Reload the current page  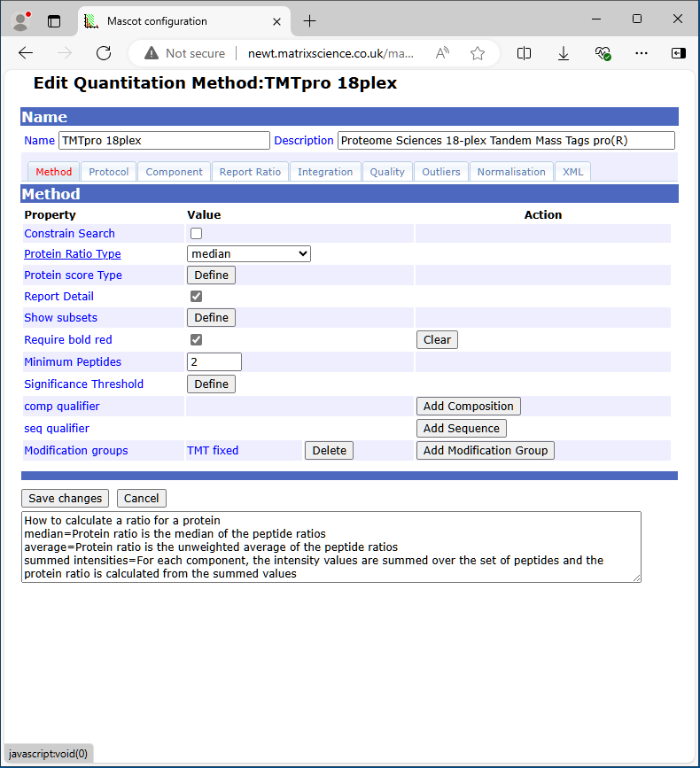pos(104,53)
